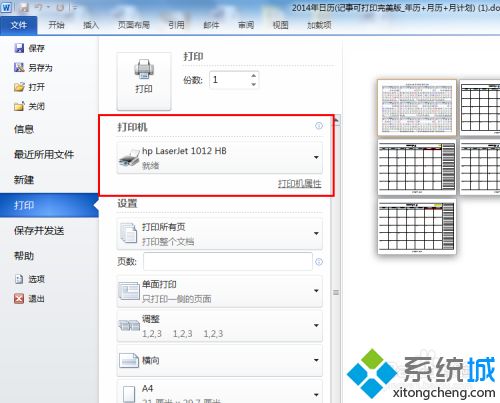Open the 邮件 ribbon tab
Image resolution: width=500 pixels, height=403 pixels.
pyautogui.click(x=211, y=25)
